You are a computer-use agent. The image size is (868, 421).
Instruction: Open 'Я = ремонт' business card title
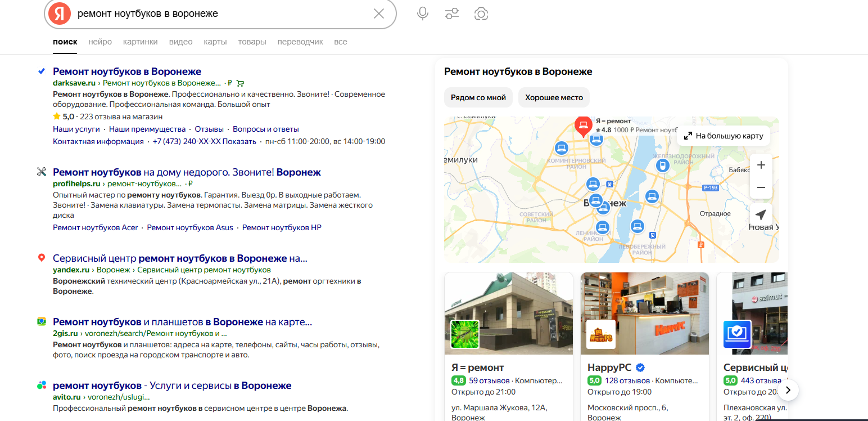(x=478, y=368)
